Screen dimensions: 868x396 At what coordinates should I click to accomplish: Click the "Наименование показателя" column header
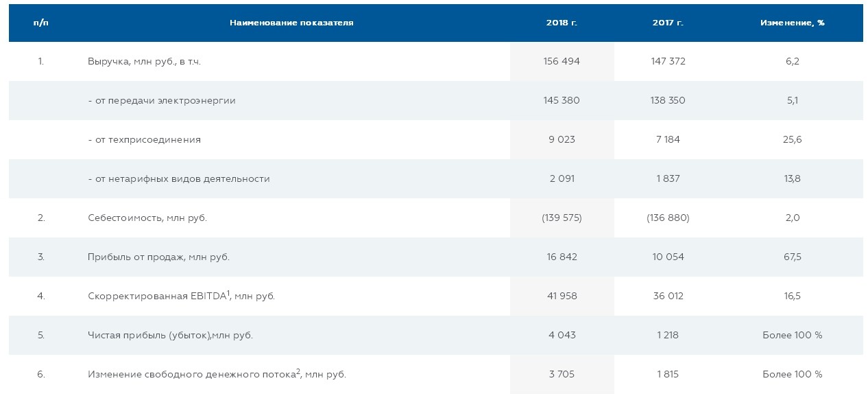click(x=291, y=23)
